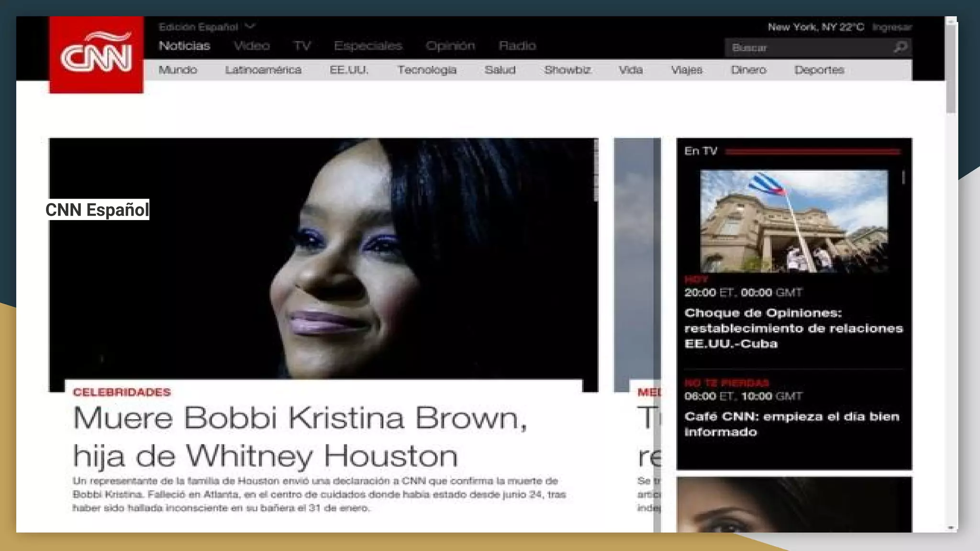The image size is (980, 551).
Task: Click the Cuban flag embassy thumbnail
Action: [x=794, y=221]
